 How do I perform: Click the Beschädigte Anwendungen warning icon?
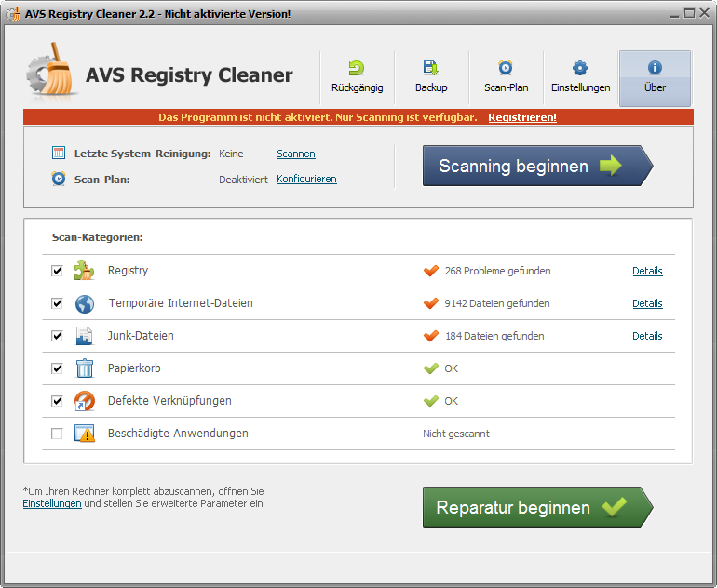(85, 434)
